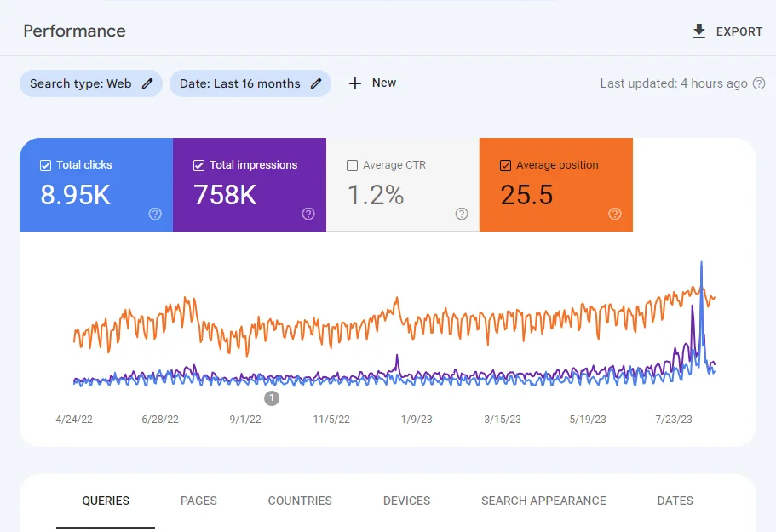Click the Search type: Web filter chip
The width and height of the screenshot is (776, 532).
coord(91,83)
